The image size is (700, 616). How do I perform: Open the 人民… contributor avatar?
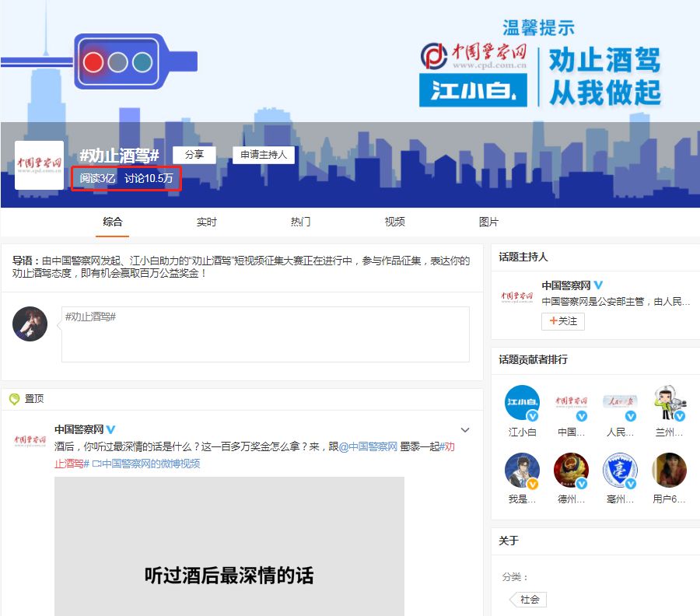click(x=620, y=403)
